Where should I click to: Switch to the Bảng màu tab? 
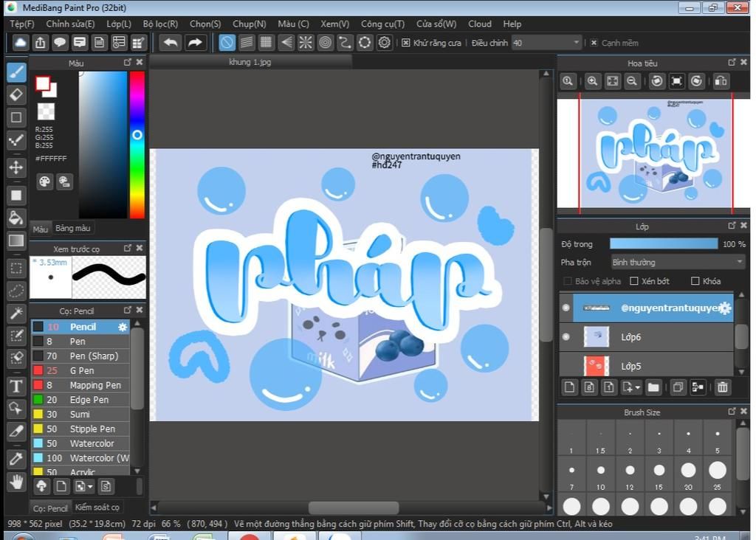click(x=72, y=229)
